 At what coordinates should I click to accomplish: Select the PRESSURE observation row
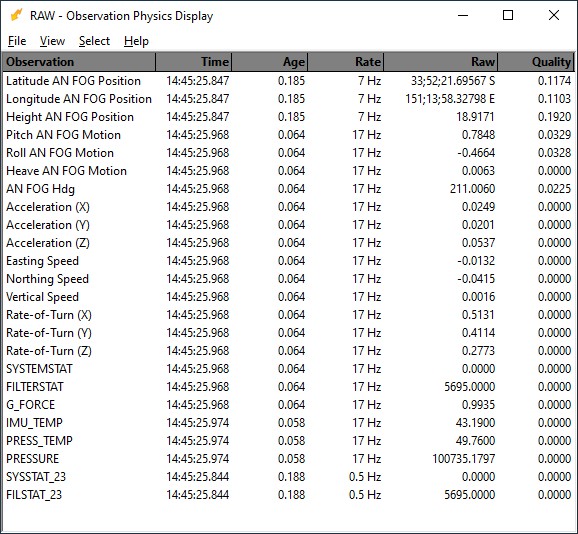coord(288,458)
